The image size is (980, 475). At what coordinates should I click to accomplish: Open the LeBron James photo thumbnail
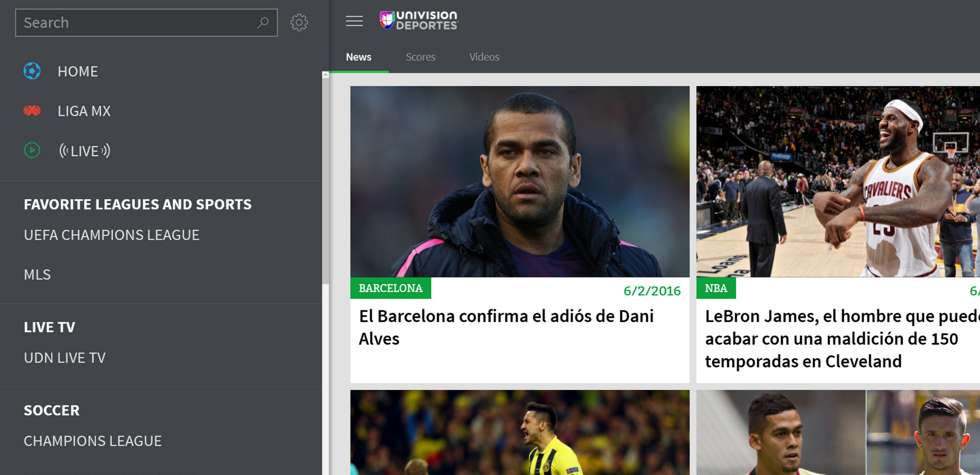(838, 182)
